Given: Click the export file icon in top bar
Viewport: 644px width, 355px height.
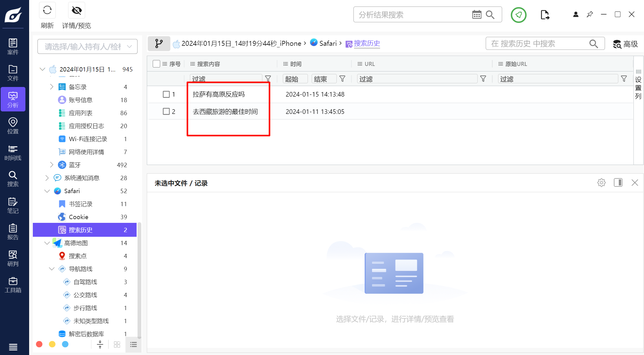Looking at the screenshot, I should click(x=545, y=15).
